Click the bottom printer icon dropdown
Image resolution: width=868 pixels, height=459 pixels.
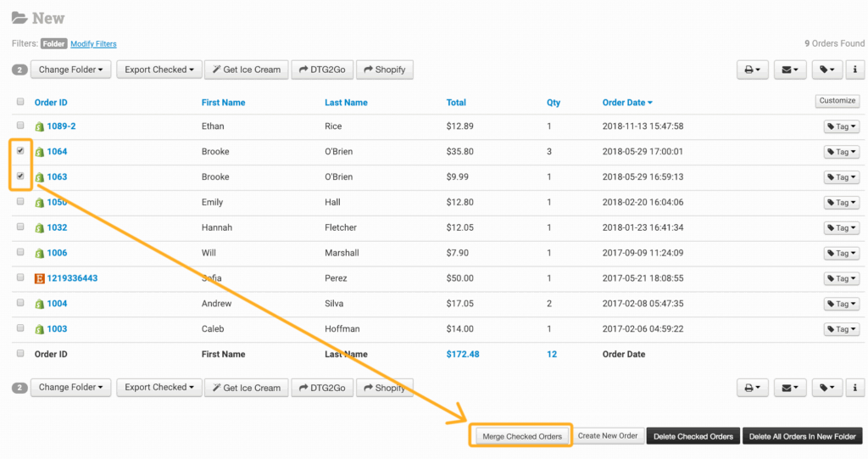(753, 387)
